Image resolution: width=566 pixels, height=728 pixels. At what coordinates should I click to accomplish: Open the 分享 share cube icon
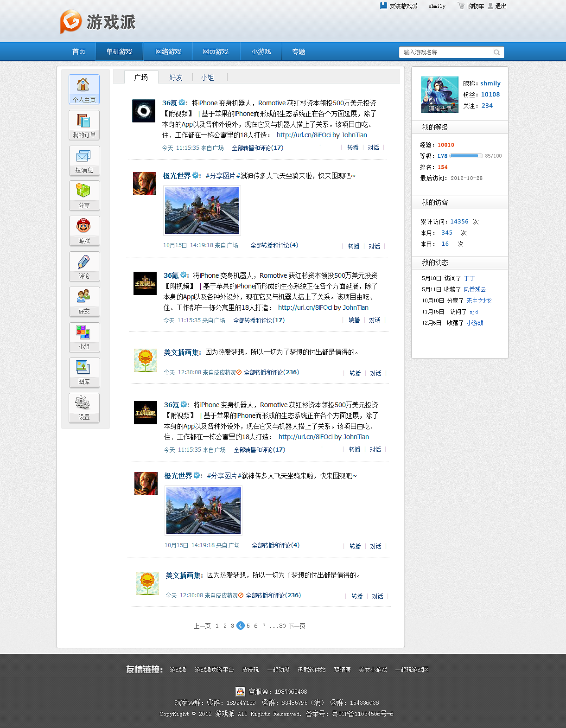click(x=84, y=196)
